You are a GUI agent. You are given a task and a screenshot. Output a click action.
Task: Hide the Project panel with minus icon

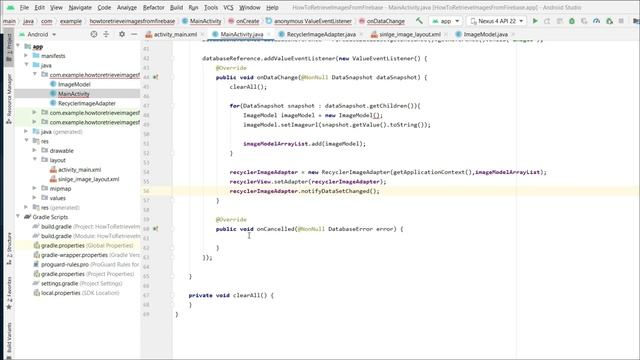134,34
